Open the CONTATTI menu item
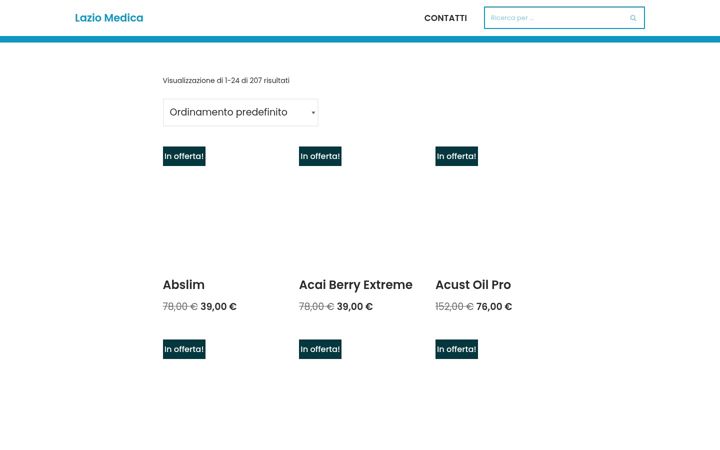The width and height of the screenshot is (720, 450). click(x=445, y=18)
